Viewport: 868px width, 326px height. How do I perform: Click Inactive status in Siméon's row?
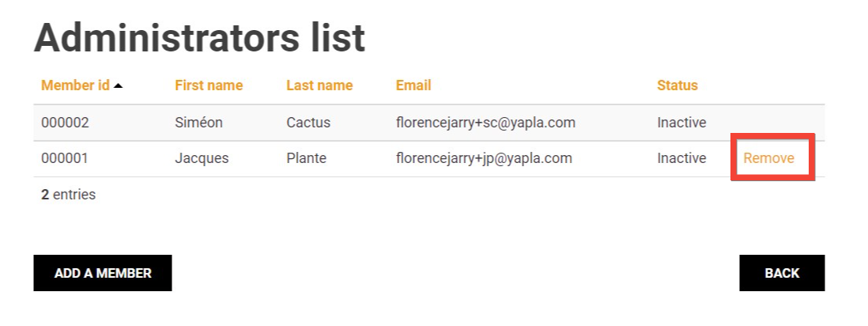pos(681,123)
